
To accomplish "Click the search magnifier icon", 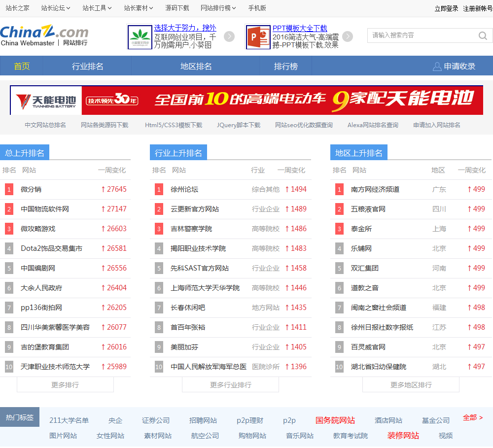I will coord(483,35).
